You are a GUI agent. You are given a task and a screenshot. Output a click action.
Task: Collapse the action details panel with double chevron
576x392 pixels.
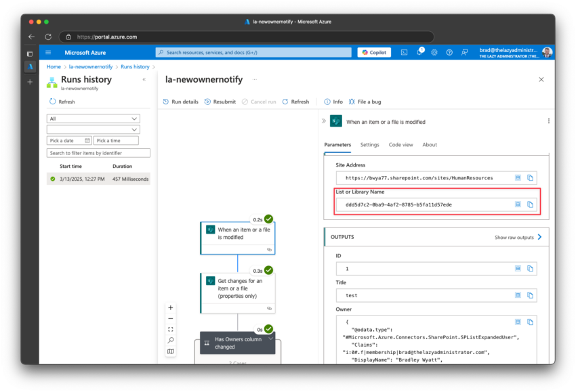pos(324,121)
